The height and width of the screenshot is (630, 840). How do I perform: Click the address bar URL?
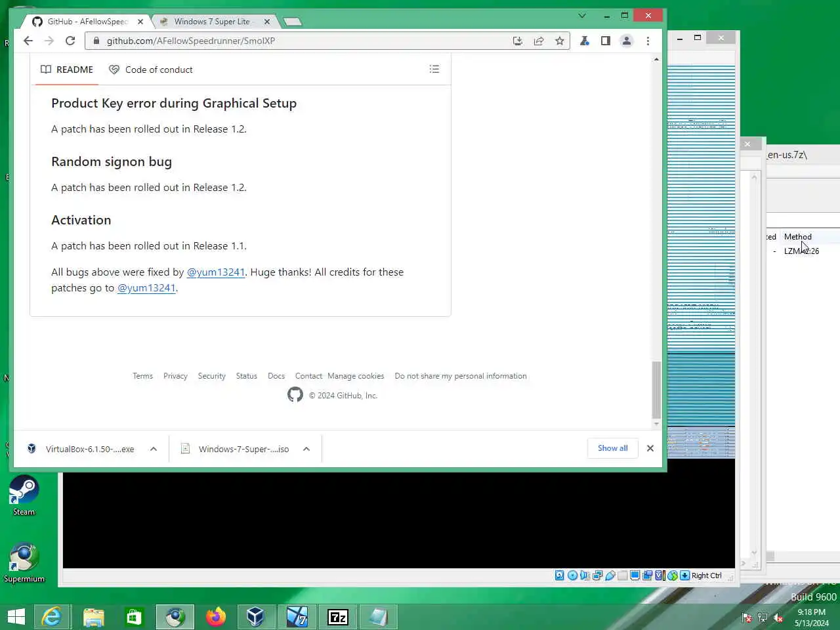191,41
